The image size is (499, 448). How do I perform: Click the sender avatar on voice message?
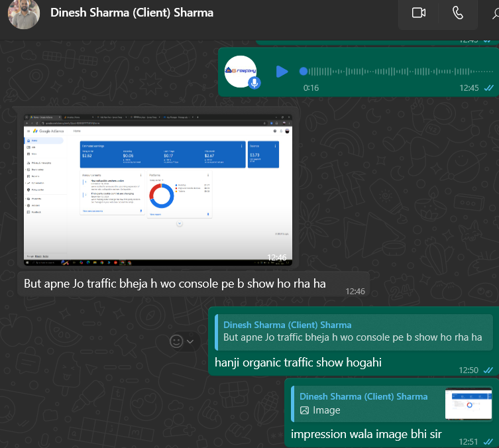coord(241,70)
